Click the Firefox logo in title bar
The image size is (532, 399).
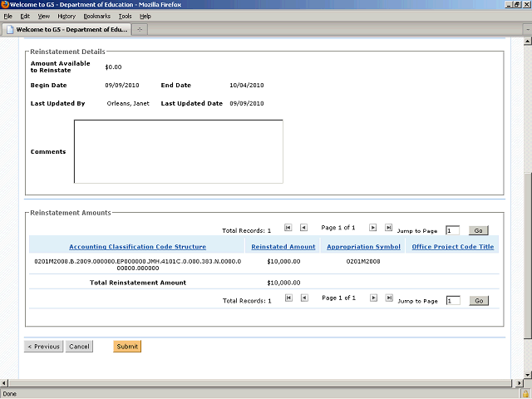5,4
